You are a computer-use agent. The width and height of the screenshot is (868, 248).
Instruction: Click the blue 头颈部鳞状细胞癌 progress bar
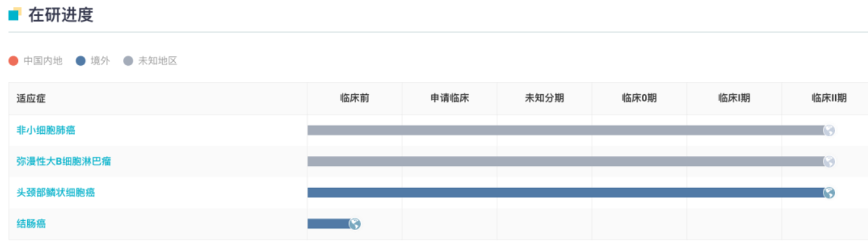pyautogui.click(x=566, y=192)
